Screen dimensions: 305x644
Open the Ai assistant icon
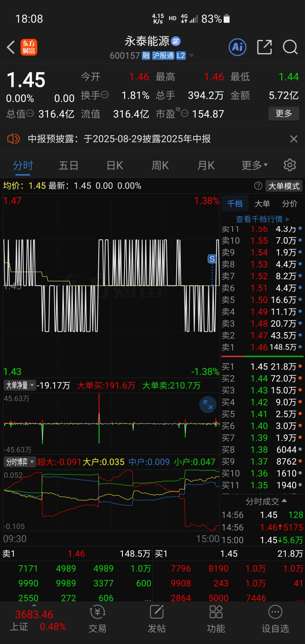[x=238, y=47]
